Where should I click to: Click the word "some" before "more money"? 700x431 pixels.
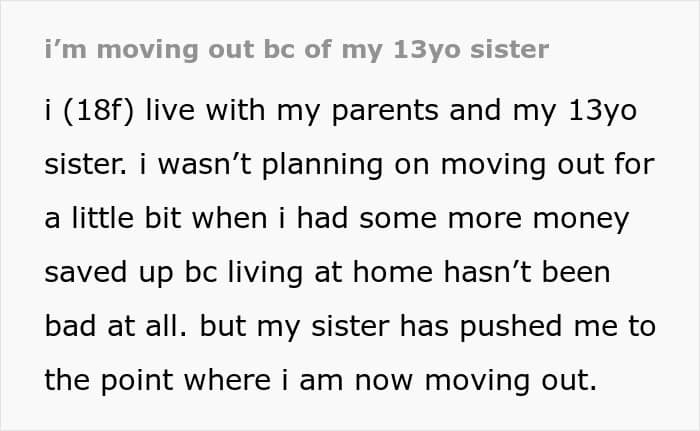click(398, 219)
